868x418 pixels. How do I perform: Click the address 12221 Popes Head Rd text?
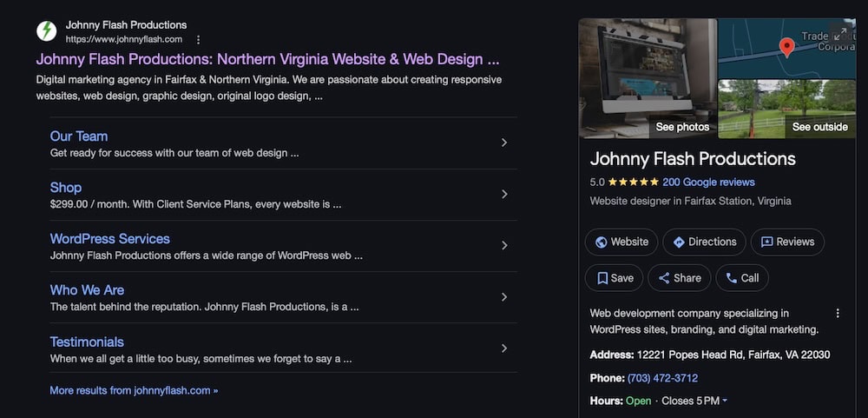pos(733,355)
